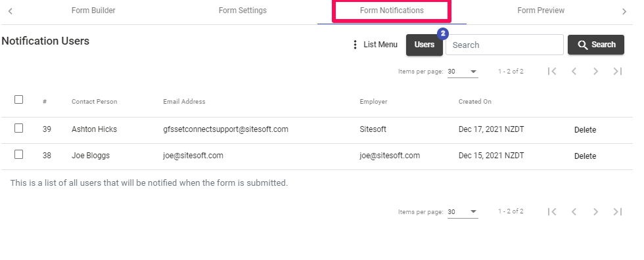Click the Users button
Viewport: 644px width, 260px height.
425,45
